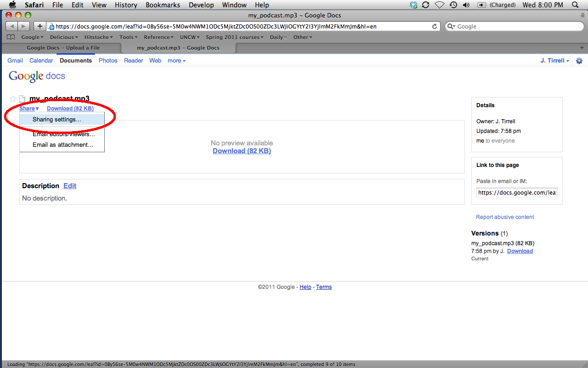This screenshot has height=368, width=588.
Task: Click Download (82 KB) link under title
Action: pos(70,109)
